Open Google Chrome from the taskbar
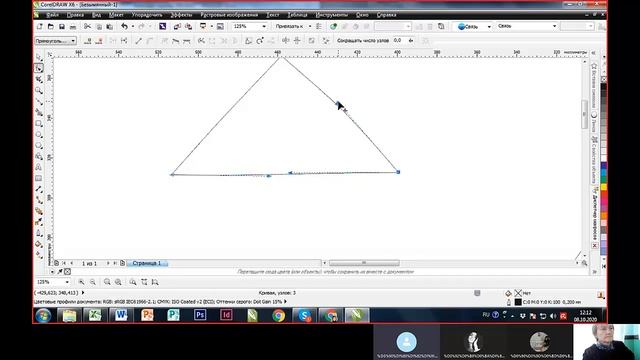640x360 pixels. 278,316
